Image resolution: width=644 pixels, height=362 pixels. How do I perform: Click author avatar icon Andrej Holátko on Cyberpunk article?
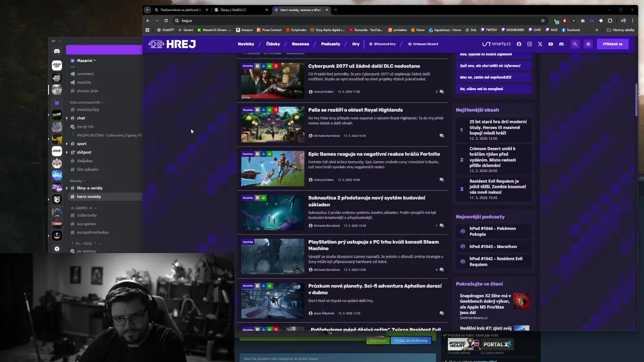point(310,92)
